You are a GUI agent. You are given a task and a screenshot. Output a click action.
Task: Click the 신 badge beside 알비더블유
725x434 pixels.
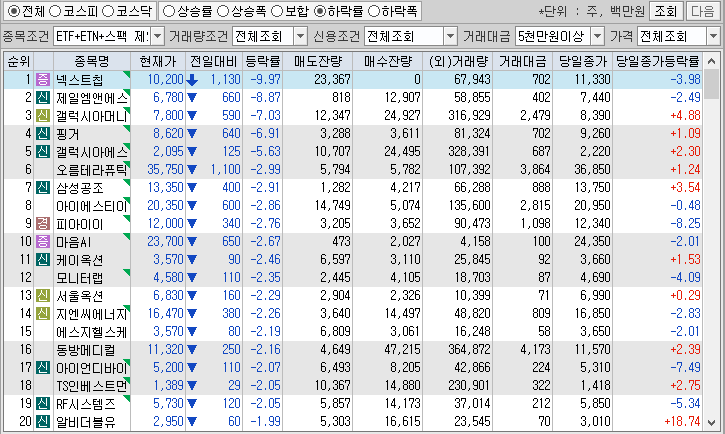[43, 422]
